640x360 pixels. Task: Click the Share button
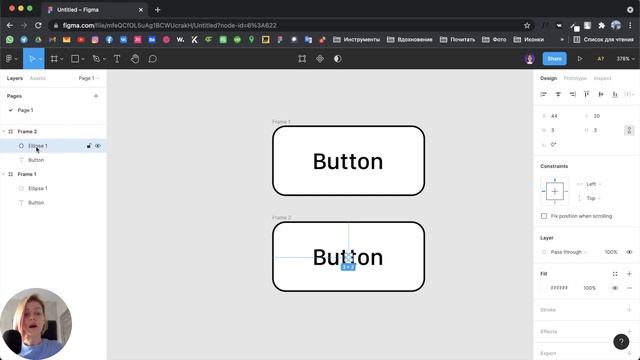pyautogui.click(x=554, y=59)
